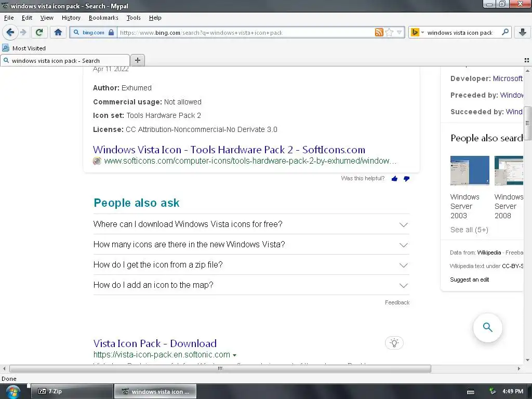Click the horizontal scrollbar right arrow

point(519,368)
